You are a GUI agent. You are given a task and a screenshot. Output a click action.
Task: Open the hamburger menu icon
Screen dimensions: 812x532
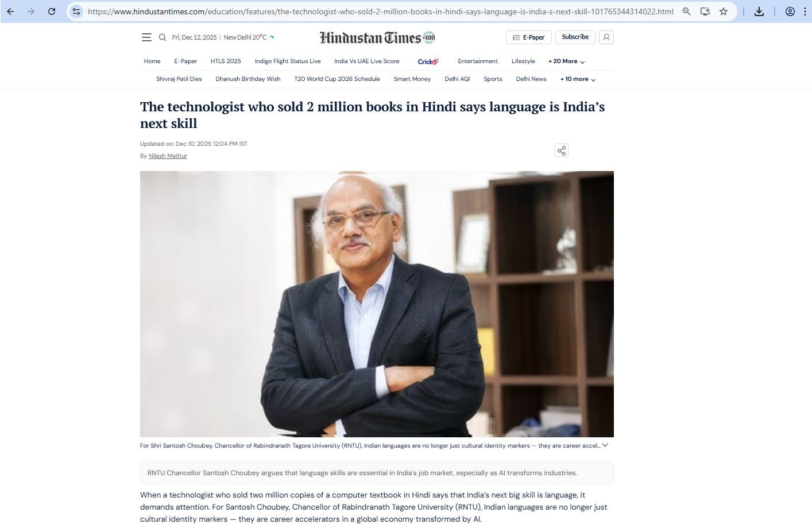146,37
